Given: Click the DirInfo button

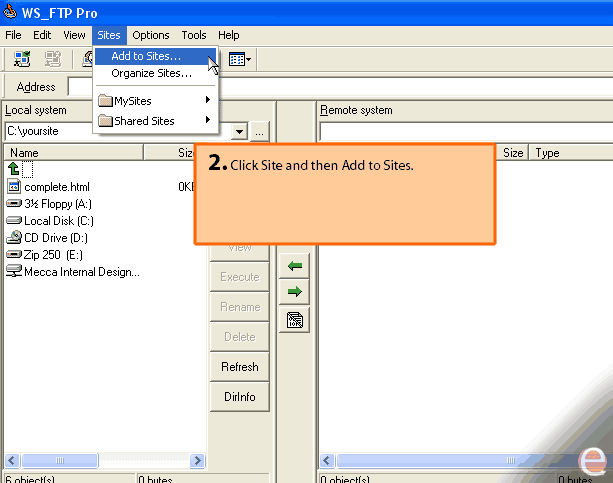Looking at the screenshot, I should (239, 397).
